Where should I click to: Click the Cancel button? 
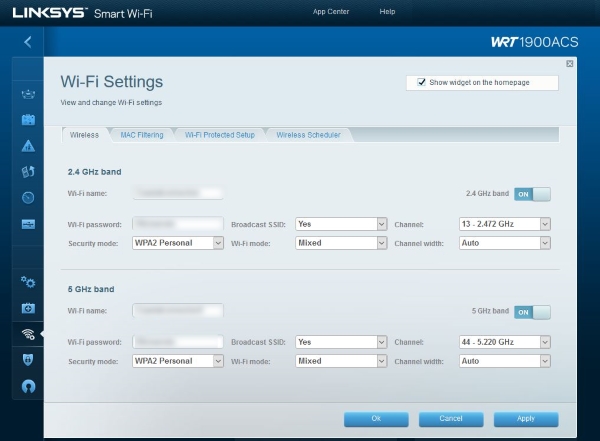451,419
